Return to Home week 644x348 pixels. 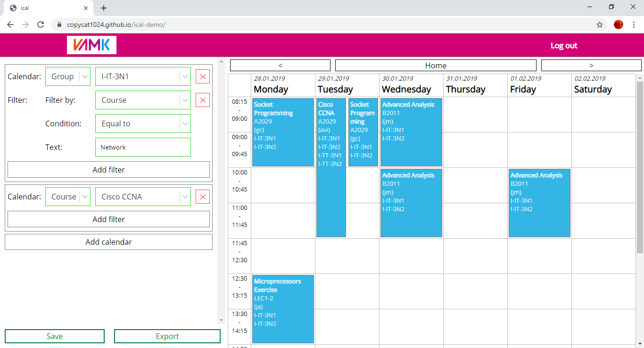[x=436, y=66]
